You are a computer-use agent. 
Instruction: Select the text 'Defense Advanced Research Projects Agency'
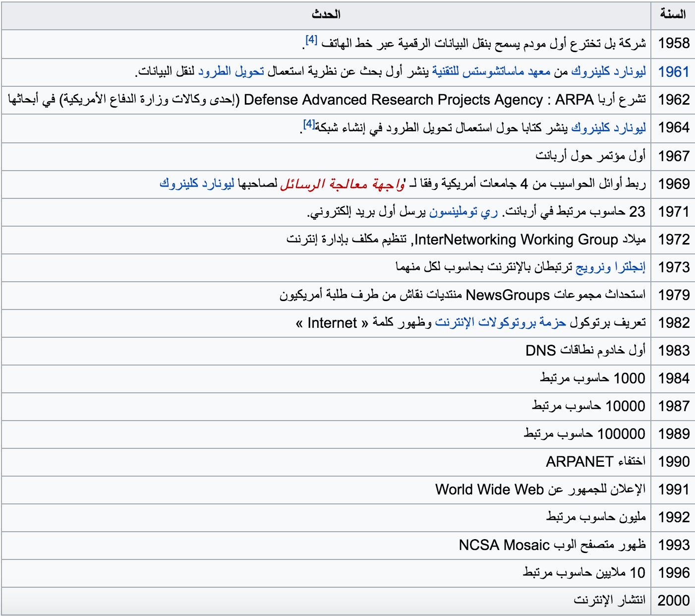pyautogui.click(x=393, y=100)
